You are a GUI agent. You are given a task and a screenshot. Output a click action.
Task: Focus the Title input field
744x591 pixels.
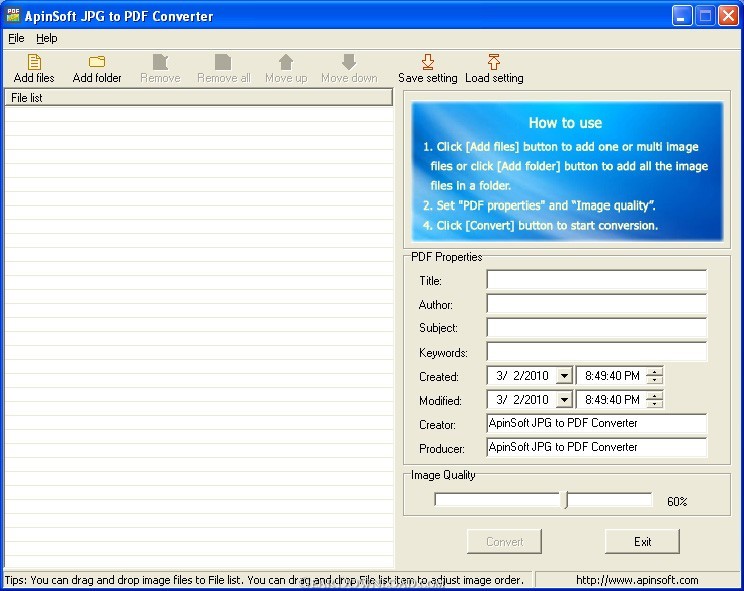coord(596,280)
